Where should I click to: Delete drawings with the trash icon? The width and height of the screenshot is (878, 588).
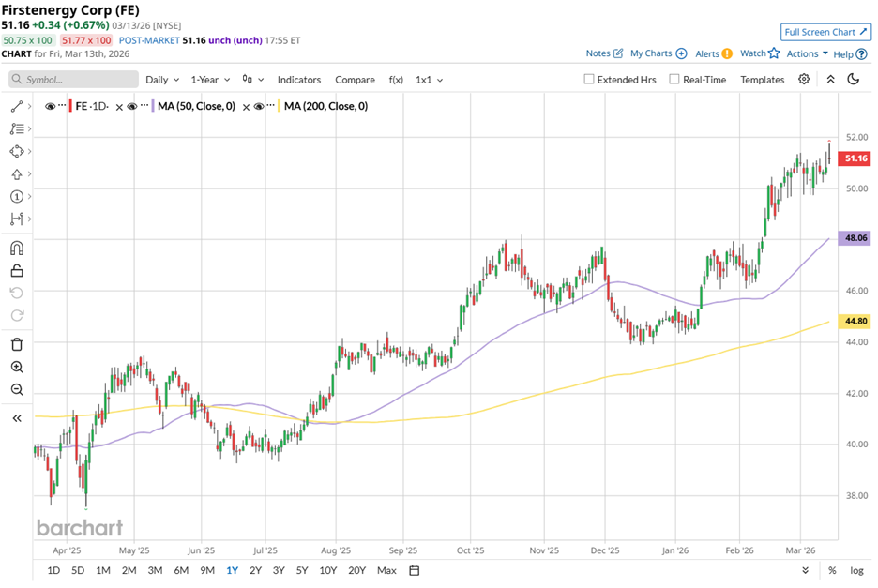pyautogui.click(x=16, y=344)
